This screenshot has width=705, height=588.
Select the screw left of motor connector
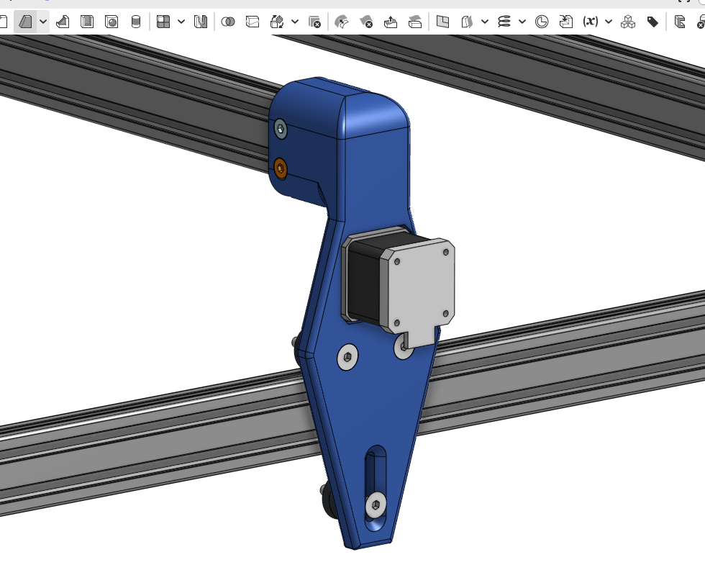click(347, 357)
